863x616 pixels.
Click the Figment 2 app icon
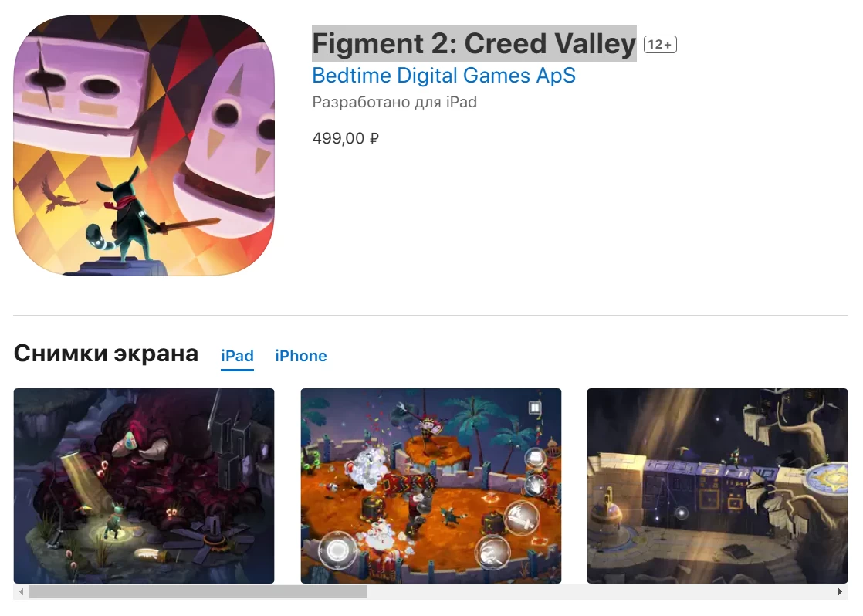pos(144,145)
